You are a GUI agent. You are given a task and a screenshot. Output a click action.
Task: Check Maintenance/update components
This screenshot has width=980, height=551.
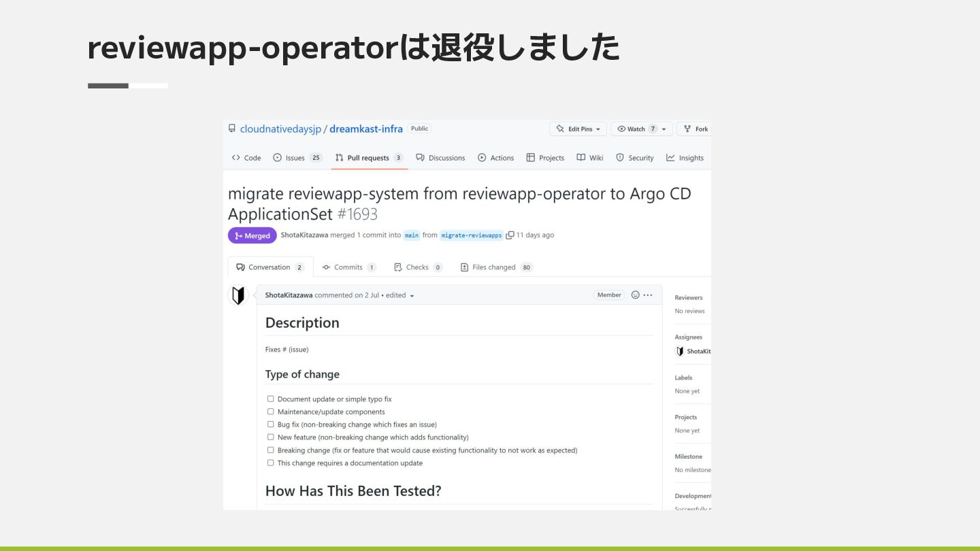coord(271,412)
